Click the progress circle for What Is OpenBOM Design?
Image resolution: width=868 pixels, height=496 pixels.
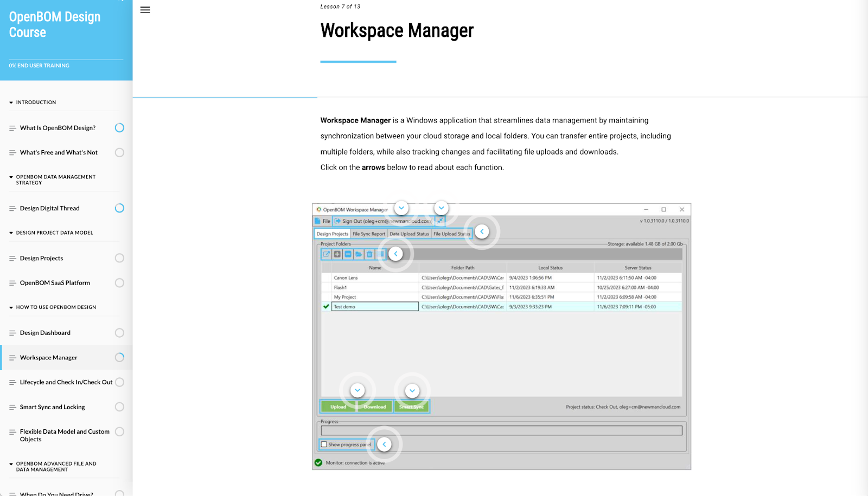click(119, 128)
